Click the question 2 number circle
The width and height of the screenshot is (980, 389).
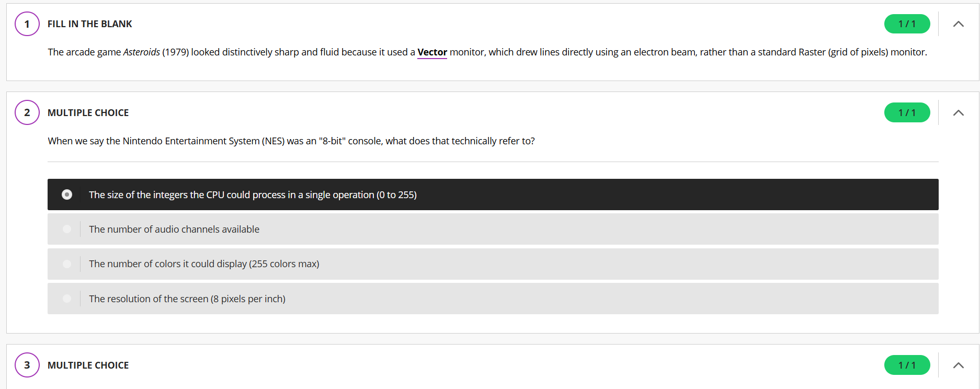point(27,113)
